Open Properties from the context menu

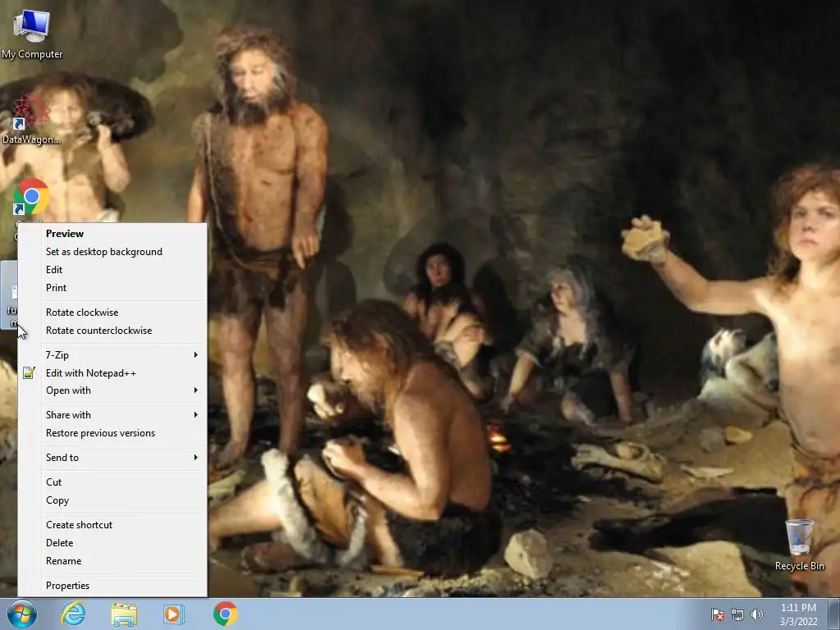click(112, 586)
